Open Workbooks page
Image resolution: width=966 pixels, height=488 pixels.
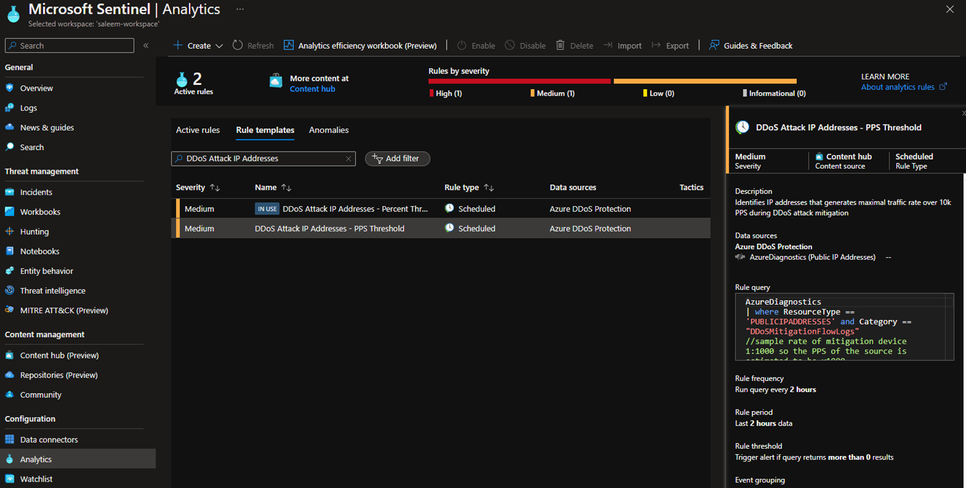[40, 212]
